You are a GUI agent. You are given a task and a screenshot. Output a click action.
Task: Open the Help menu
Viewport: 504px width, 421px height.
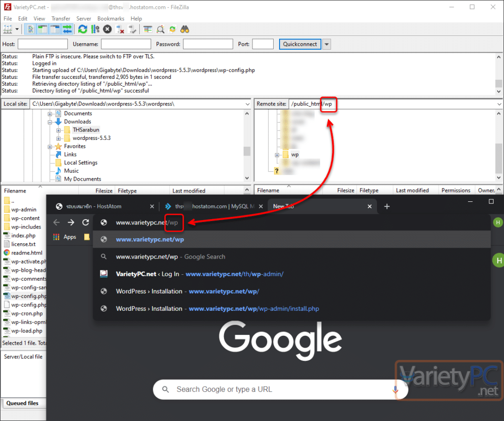click(x=136, y=19)
